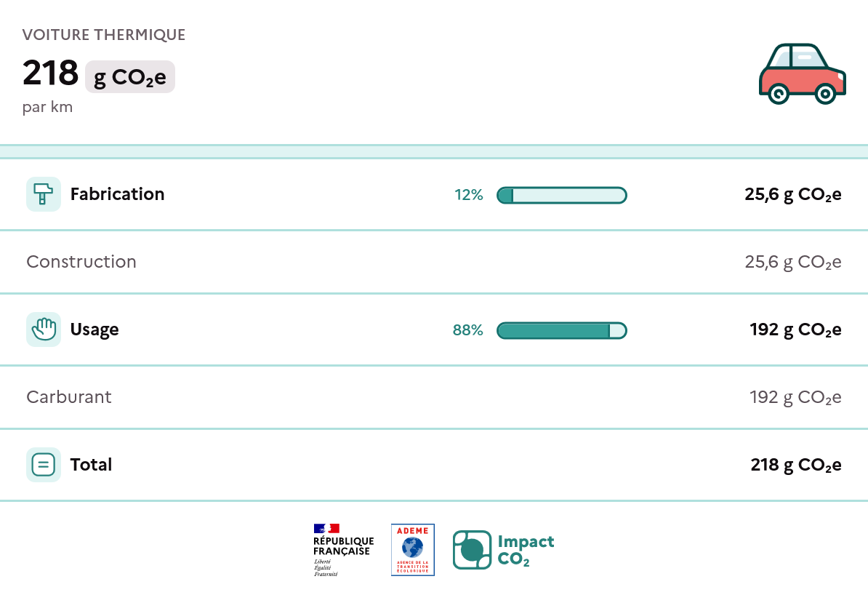
Task: Click the Fabrication 12% progress bar
Action: 561,195
